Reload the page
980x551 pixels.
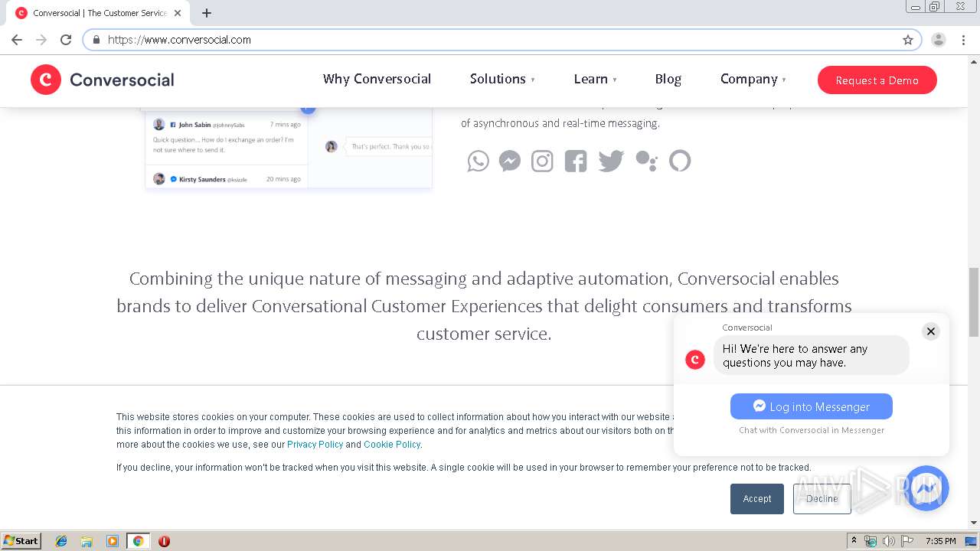pos(66,40)
